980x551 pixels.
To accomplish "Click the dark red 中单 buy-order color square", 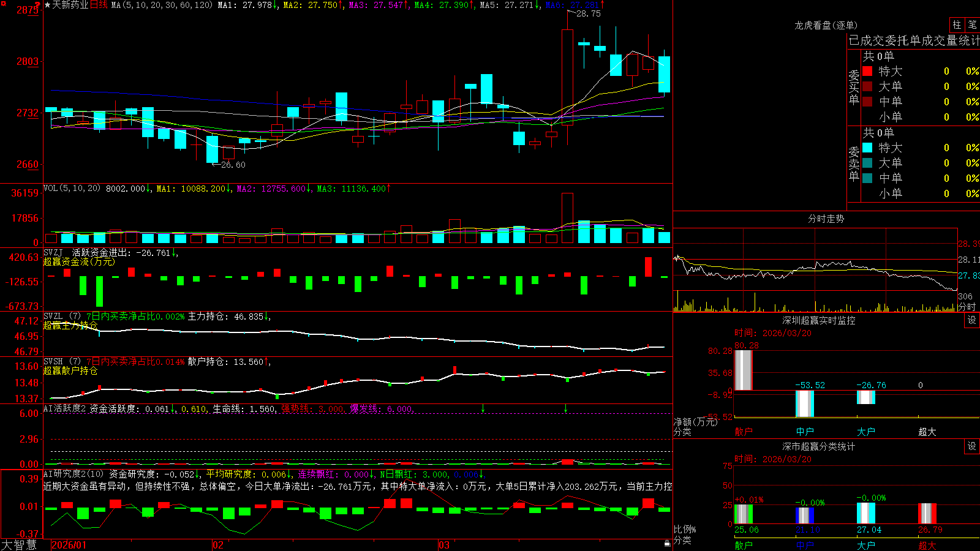I will 867,102.
